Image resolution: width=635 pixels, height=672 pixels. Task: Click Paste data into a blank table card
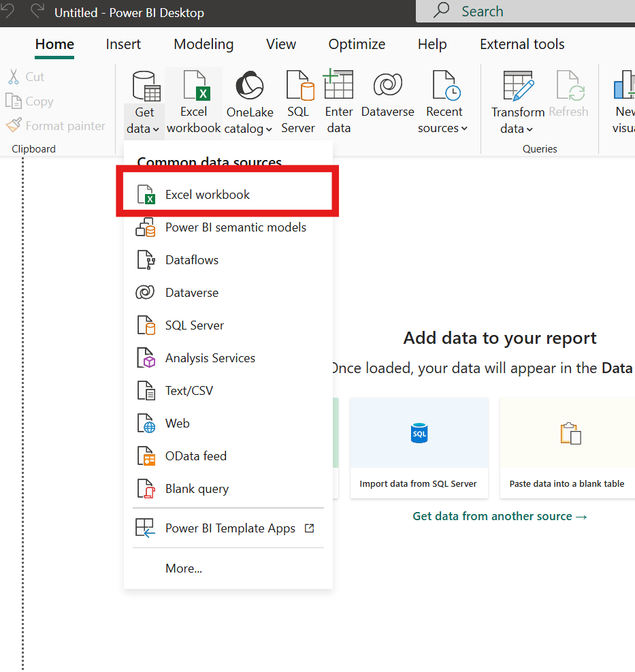point(568,448)
